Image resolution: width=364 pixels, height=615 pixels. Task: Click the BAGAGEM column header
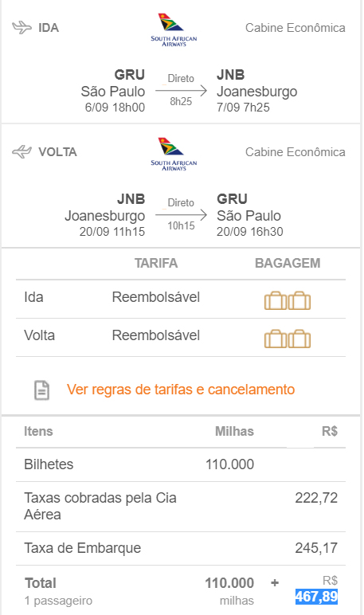[x=288, y=263]
